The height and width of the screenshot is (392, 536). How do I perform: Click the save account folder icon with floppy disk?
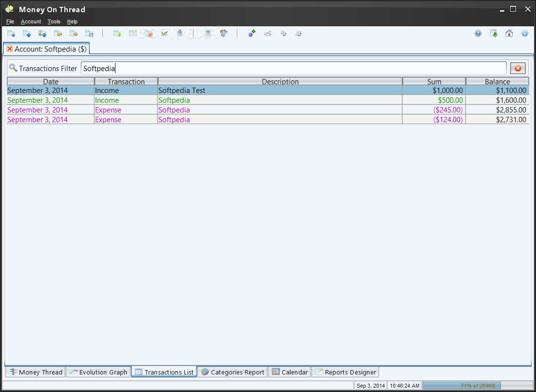pyautogui.click(x=89, y=34)
